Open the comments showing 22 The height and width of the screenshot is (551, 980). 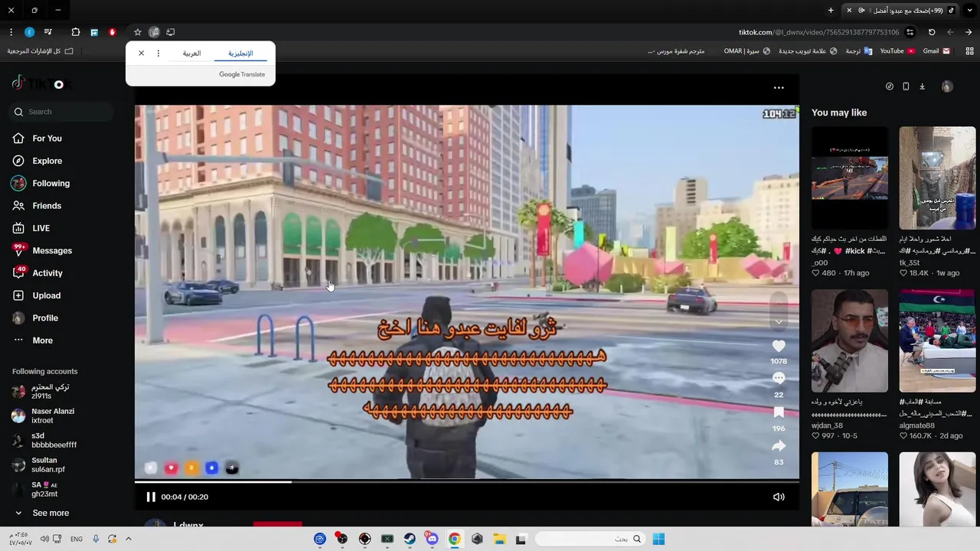click(x=779, y=378)
